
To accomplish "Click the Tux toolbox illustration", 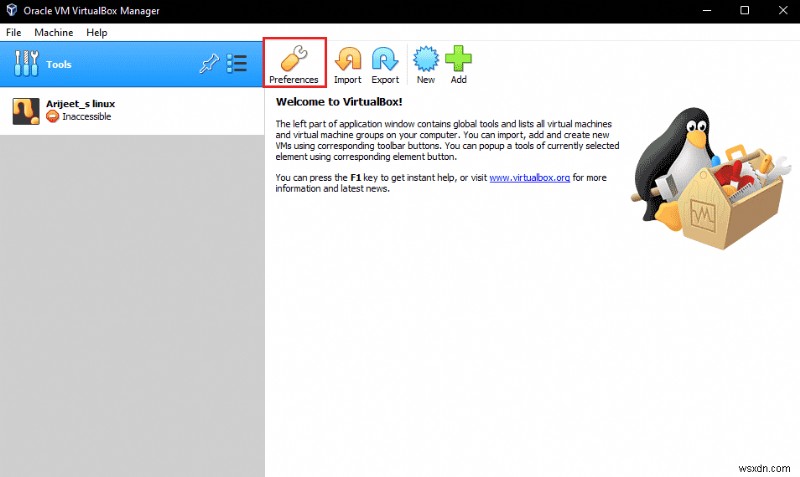I will [x=711, y=178].
